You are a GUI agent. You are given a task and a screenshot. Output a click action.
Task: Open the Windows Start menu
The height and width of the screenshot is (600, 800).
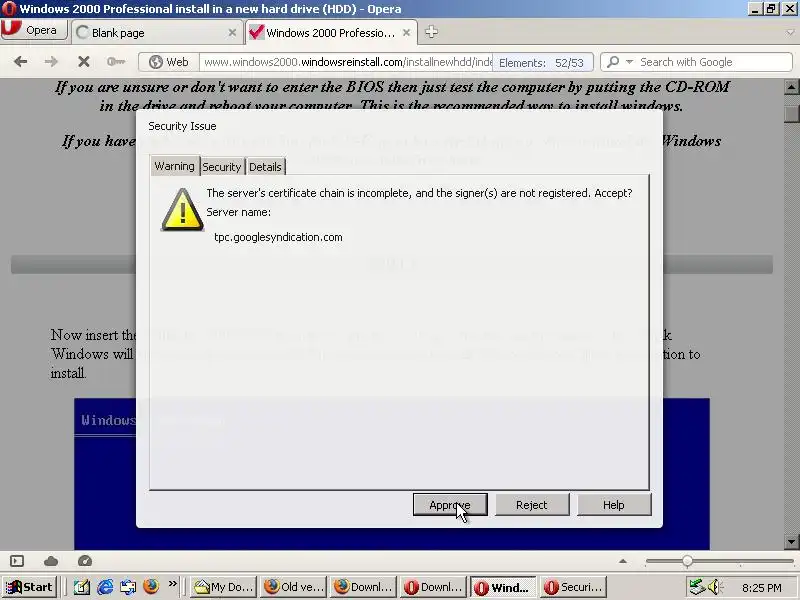point(30,587)
